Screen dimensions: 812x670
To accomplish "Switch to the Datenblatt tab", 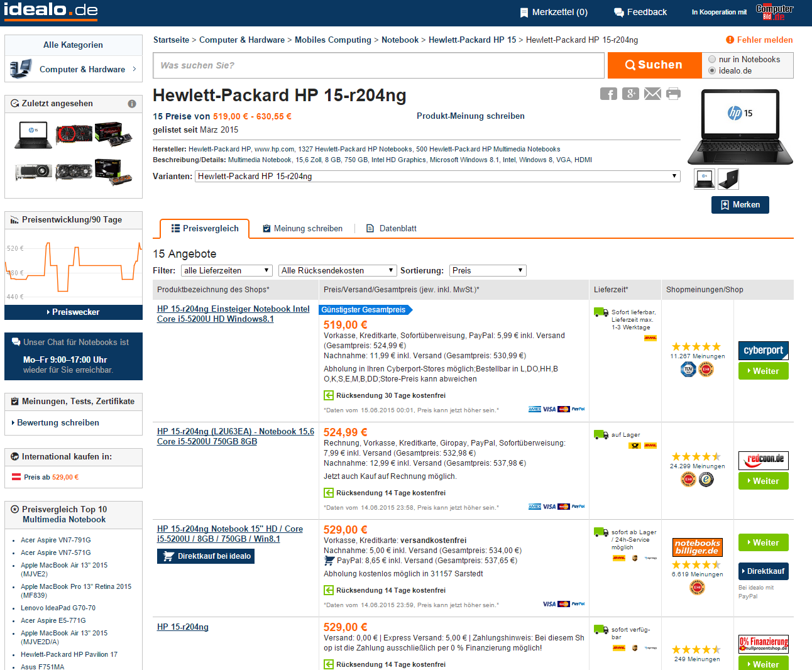I will 391,229.
